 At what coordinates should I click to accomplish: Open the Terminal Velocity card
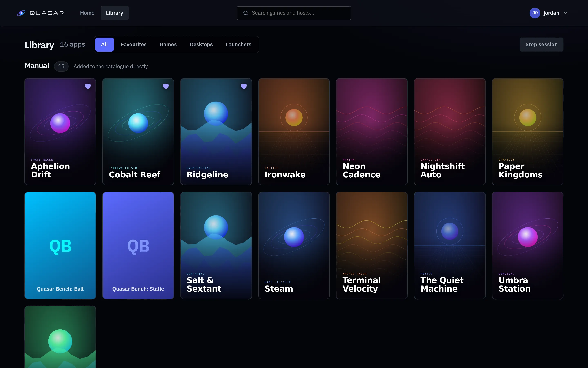372,245
